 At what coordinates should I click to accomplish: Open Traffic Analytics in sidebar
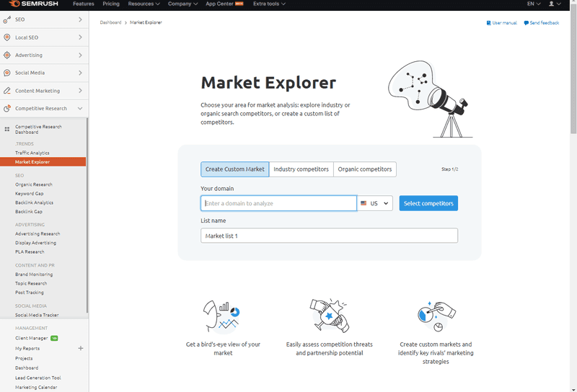[32, 153]
